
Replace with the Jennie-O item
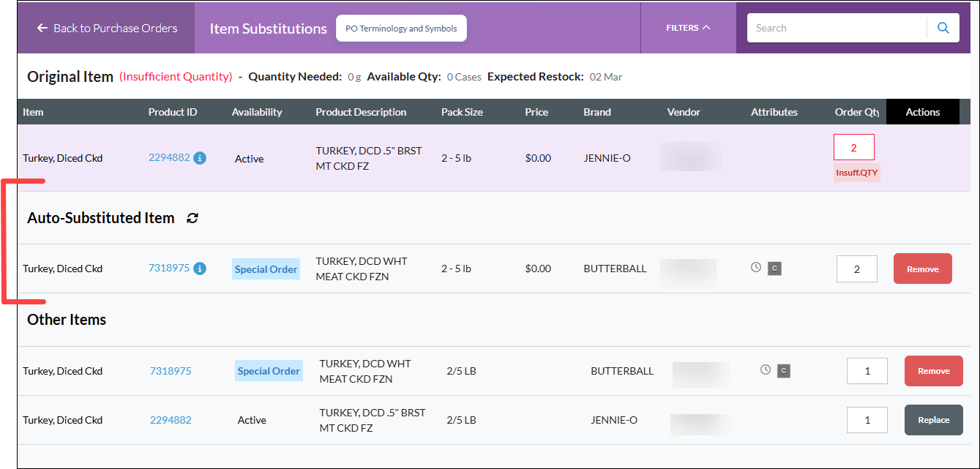(933, 420)
